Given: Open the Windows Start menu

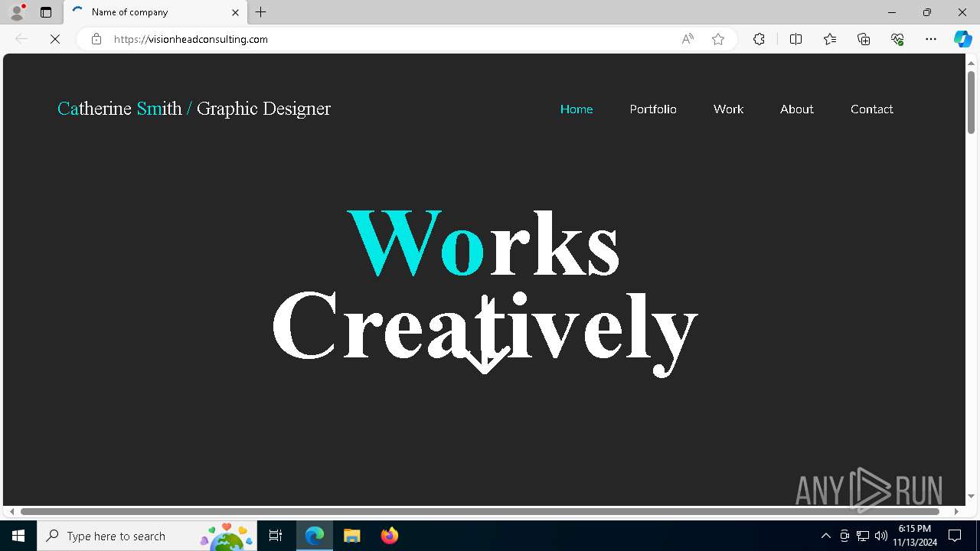Looking at the screenshot, I should (18, 536).
